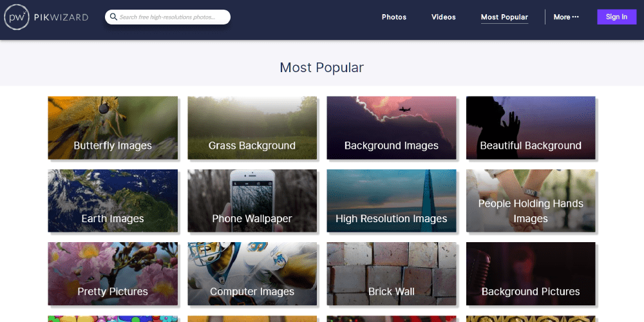This screenshot has width=644, height=322.
Task: Open the Computer Images category
Action: (x=252, y=274)
